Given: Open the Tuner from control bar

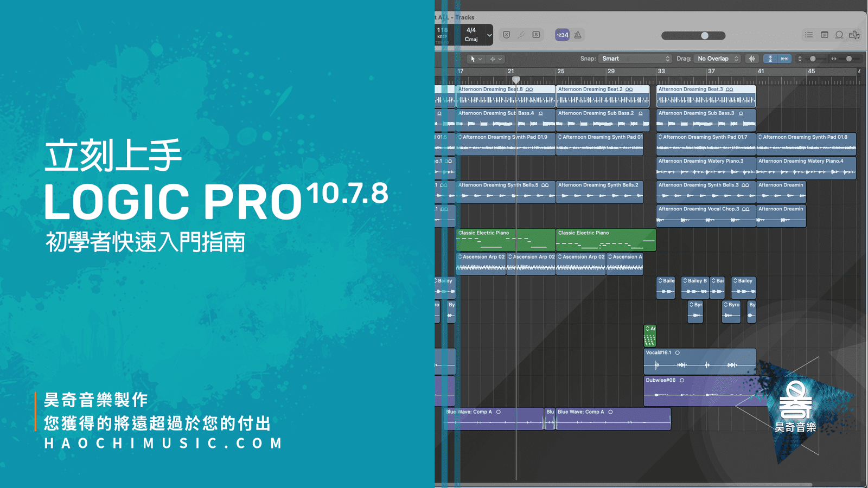Looking at the screenshot, I should pos(521,35).
